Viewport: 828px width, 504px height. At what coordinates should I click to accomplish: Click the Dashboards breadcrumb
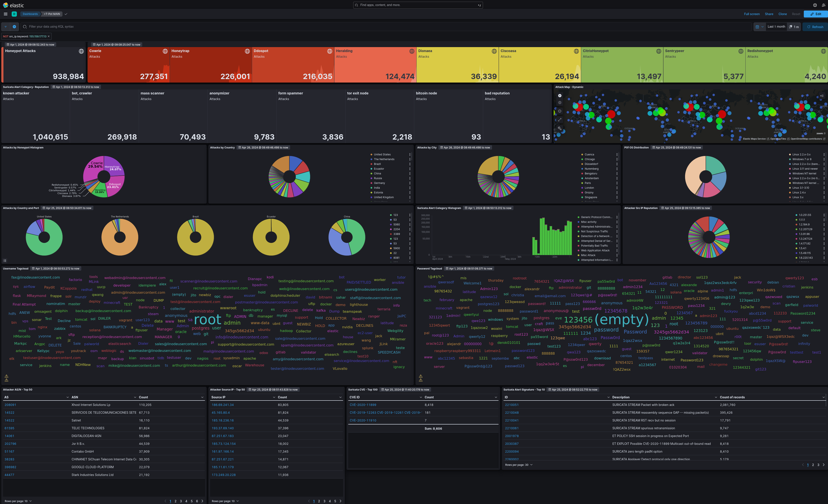point(30,14)
